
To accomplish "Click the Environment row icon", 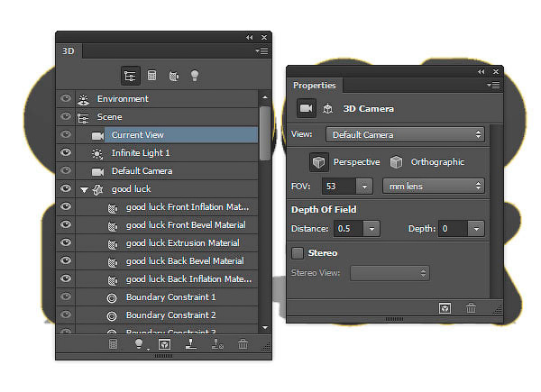I will pos(83,99).
